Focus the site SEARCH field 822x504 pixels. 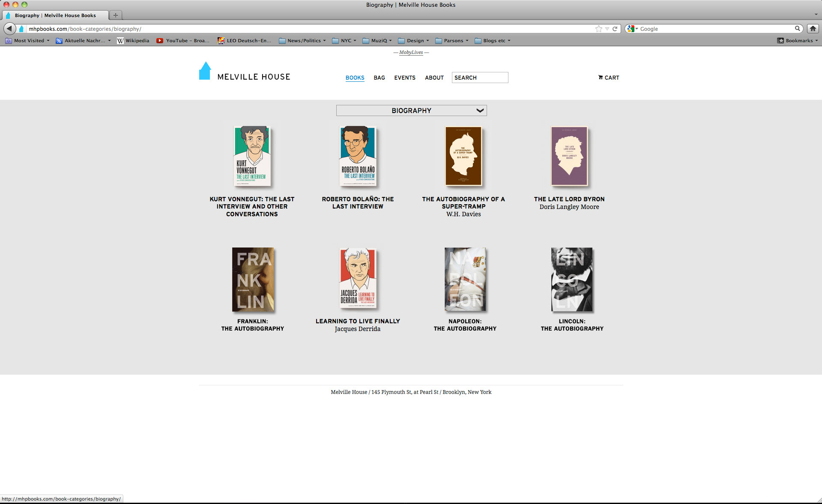[480, 78]
